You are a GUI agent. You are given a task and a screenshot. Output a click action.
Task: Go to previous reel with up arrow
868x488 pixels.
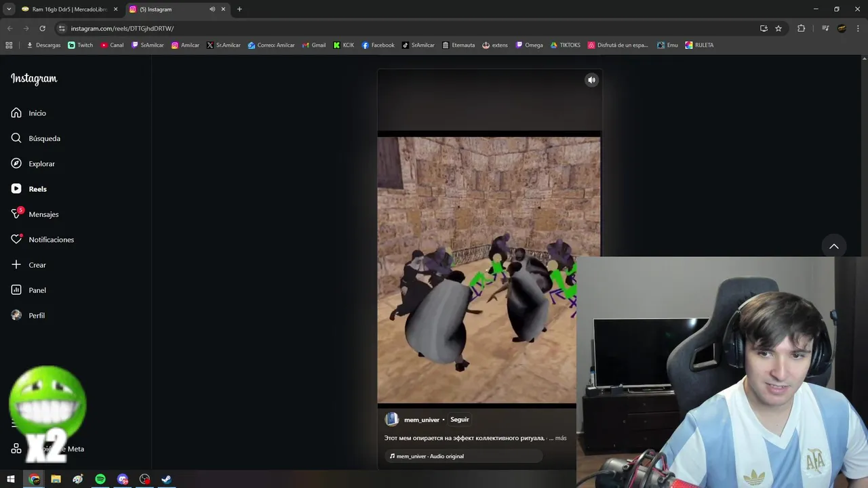[x=834, y=246]
